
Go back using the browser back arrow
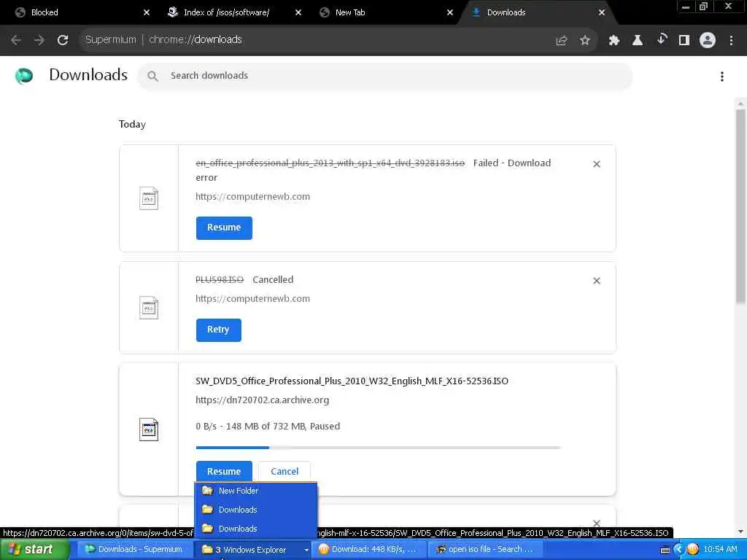tap(16, 40)
